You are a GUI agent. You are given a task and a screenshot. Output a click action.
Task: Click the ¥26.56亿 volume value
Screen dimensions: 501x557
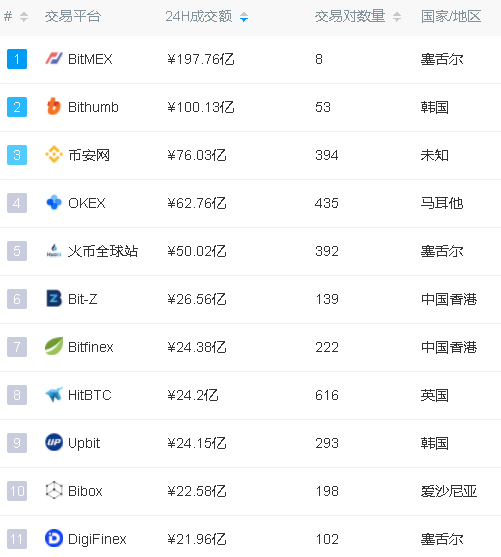[x=197, y=299]
